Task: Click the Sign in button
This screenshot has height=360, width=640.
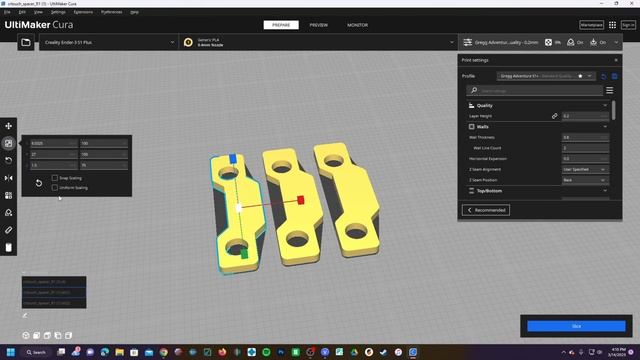Action: [628, 25]
